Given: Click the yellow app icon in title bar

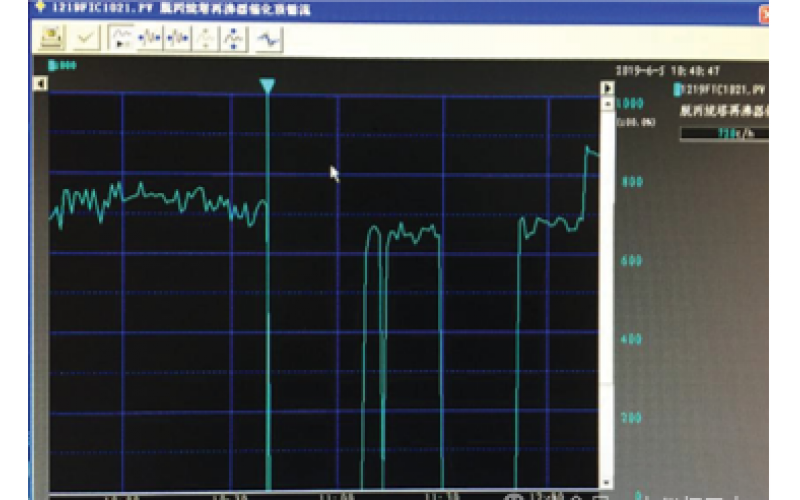Looking at the screenshot, I should click(40, 8).
